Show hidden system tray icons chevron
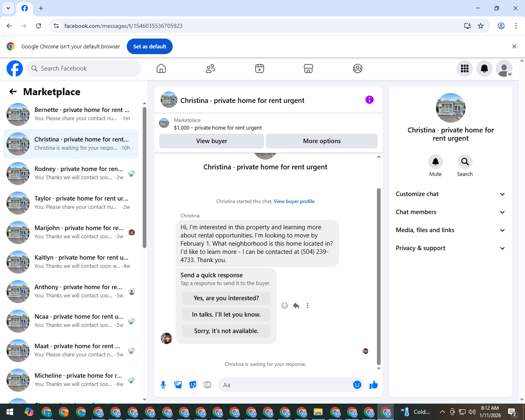 click(442, 412)
